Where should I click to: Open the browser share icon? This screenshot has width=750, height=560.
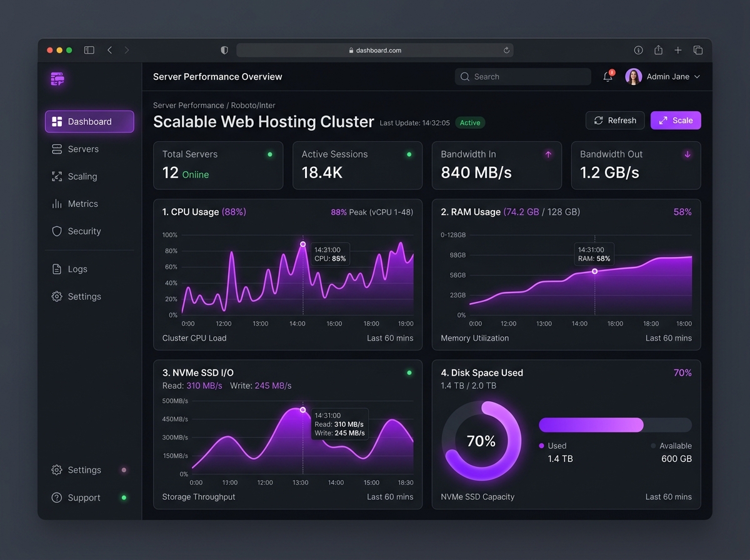(x=658, y=50)
